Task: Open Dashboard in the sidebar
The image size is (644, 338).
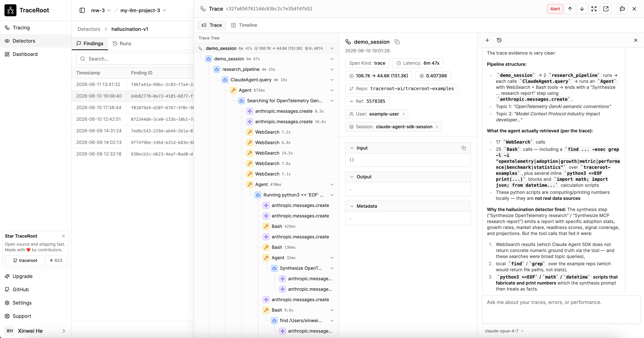Action: [x=35, y=54]
